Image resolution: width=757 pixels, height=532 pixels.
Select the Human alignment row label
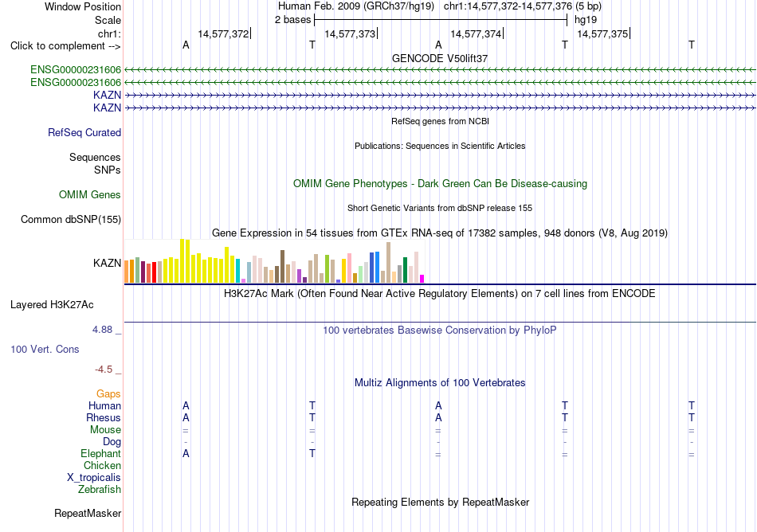pyautogui.click(x=104, y=406)
